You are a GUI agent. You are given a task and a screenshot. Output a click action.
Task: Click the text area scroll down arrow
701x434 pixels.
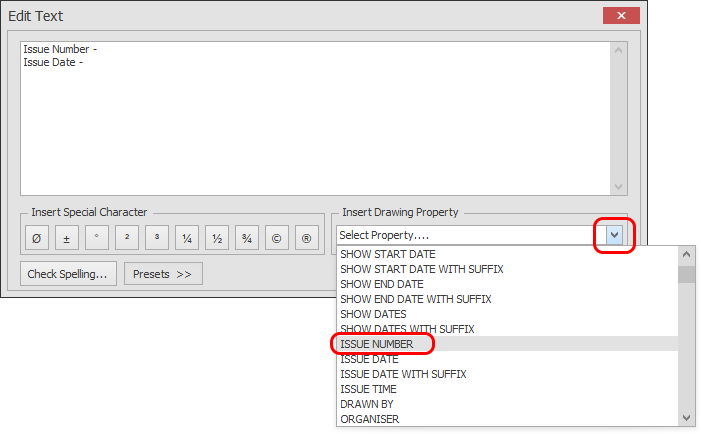(x=618, y=187)
